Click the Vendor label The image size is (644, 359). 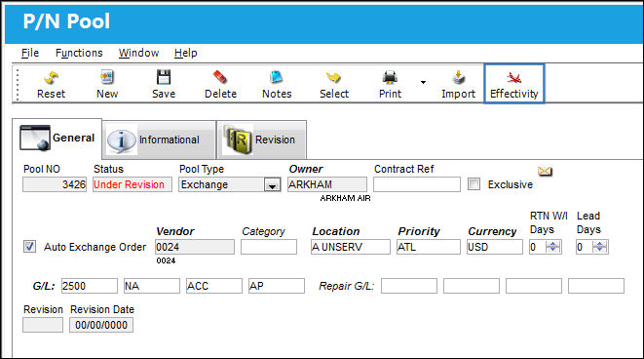tap(175, 231)
